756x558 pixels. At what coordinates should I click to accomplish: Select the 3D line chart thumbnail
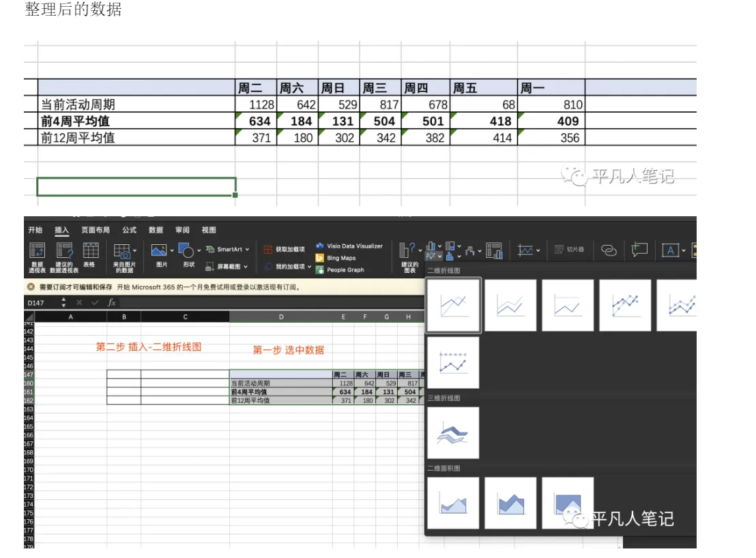coord(453,432)
